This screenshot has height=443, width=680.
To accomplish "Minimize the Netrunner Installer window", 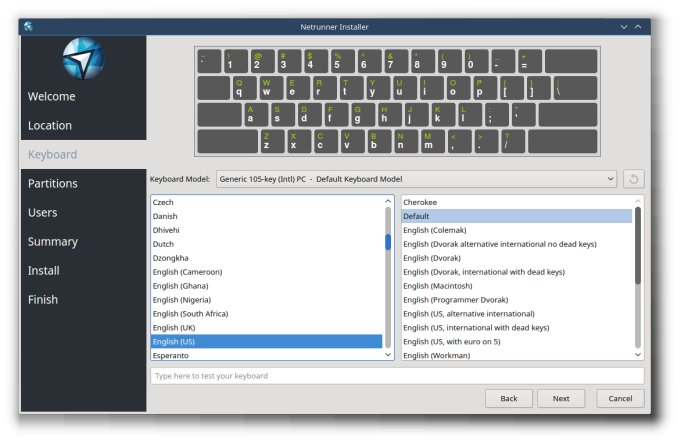I will (624, 27).
